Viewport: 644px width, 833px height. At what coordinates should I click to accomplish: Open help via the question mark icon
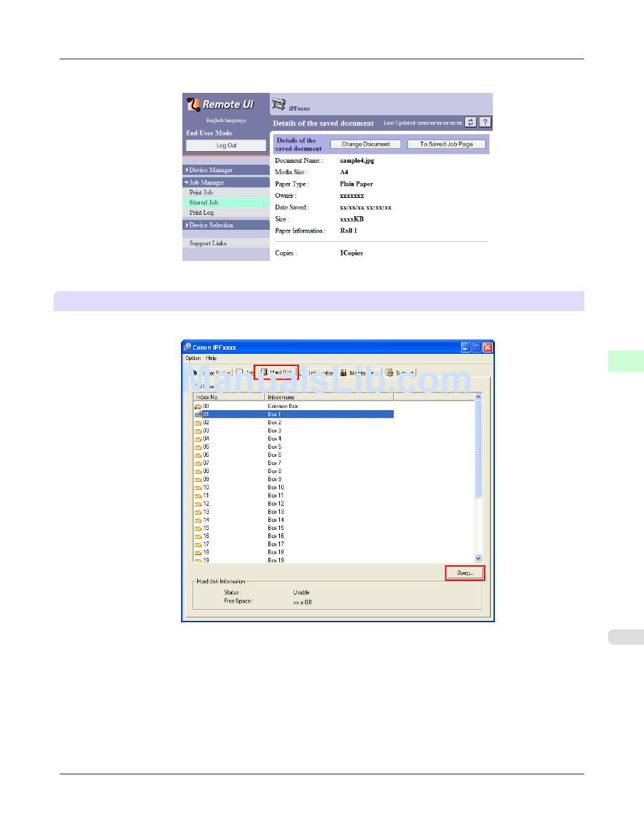[485, 123]
